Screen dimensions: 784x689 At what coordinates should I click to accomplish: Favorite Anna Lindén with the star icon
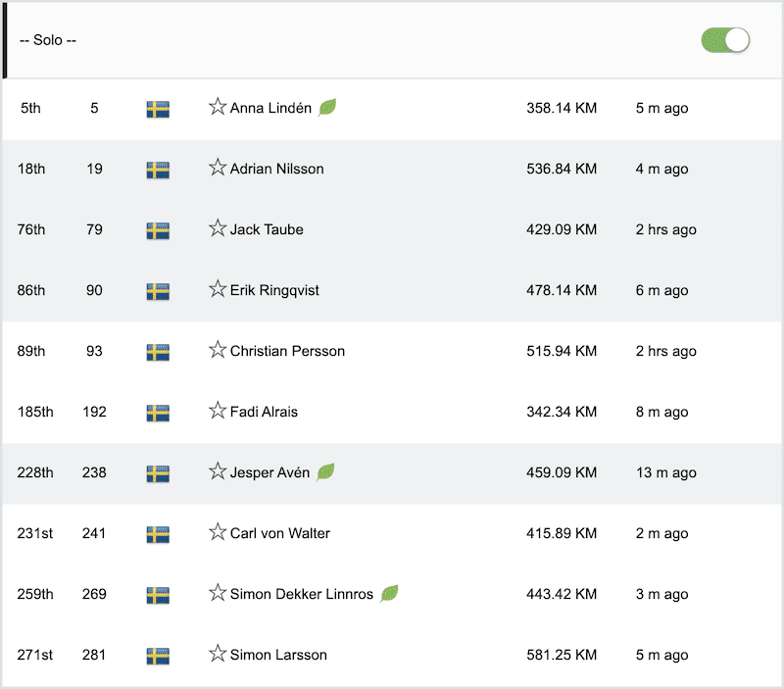coord(218,107)
